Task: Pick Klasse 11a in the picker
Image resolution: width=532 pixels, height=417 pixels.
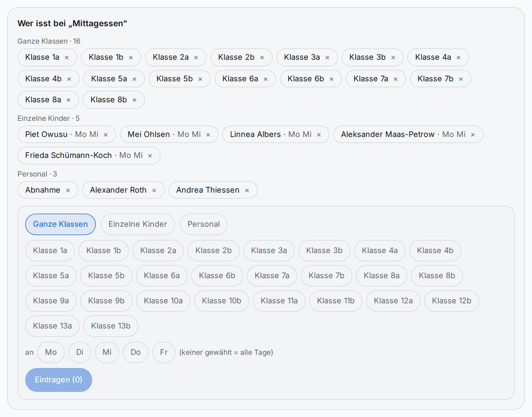Action: [279, 301]
